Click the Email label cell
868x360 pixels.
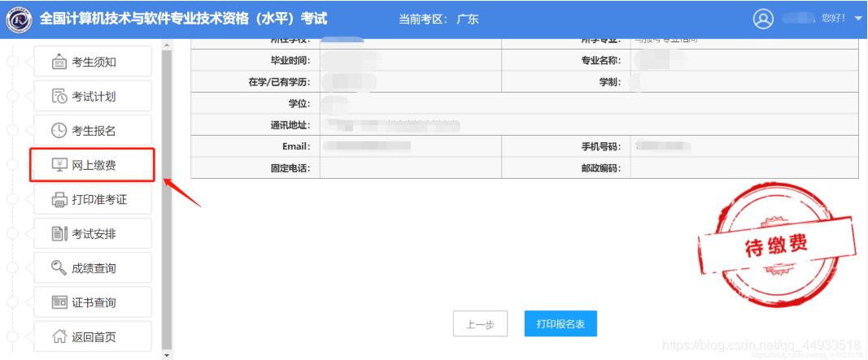pos(255,146)
